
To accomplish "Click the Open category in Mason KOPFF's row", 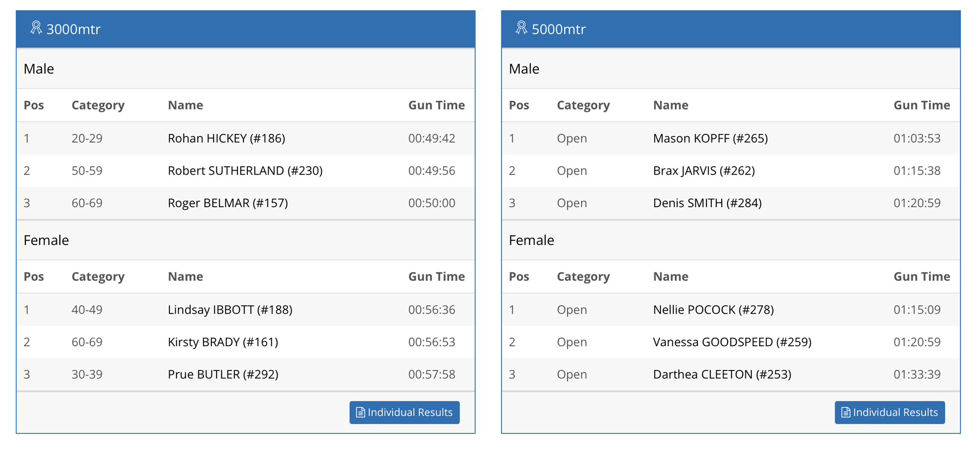I will pyautogui.click(x=572, y=138).
